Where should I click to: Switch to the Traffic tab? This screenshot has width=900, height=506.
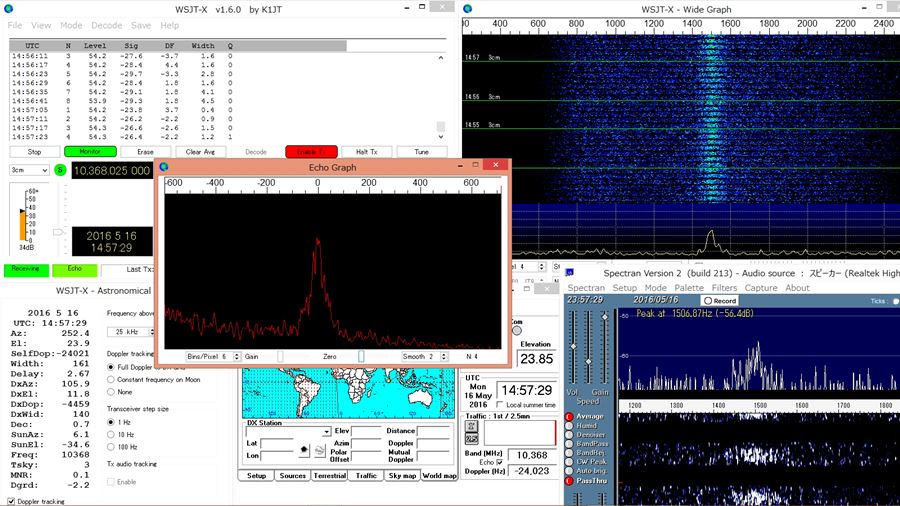(x=366, y=476)
